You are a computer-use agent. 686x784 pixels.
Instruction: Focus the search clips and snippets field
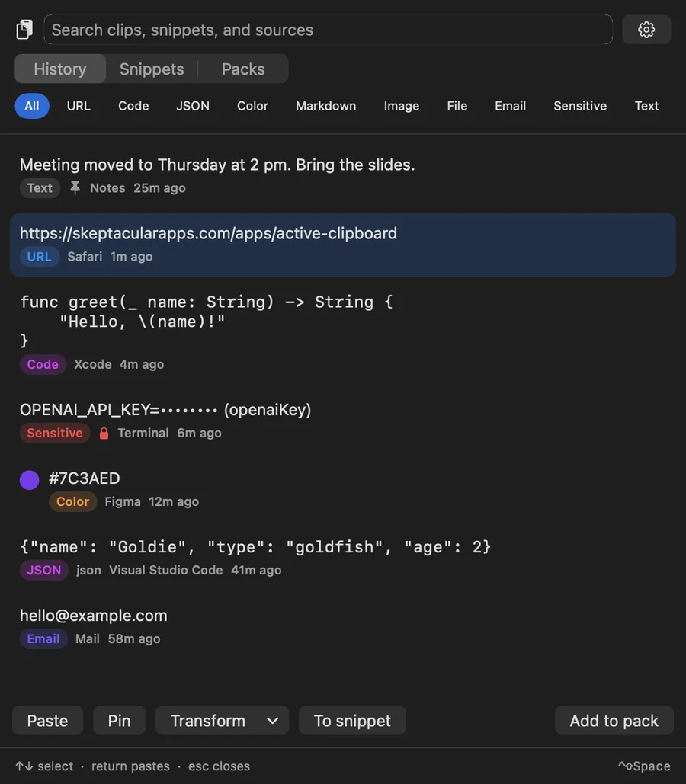[x=328, y=30]
